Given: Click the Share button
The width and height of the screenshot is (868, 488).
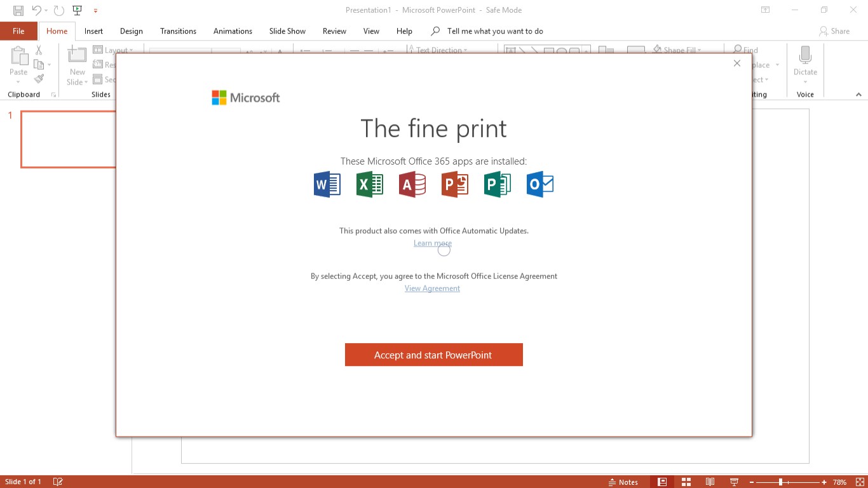Looking at the screenshot, I should [x=834, y=31].
